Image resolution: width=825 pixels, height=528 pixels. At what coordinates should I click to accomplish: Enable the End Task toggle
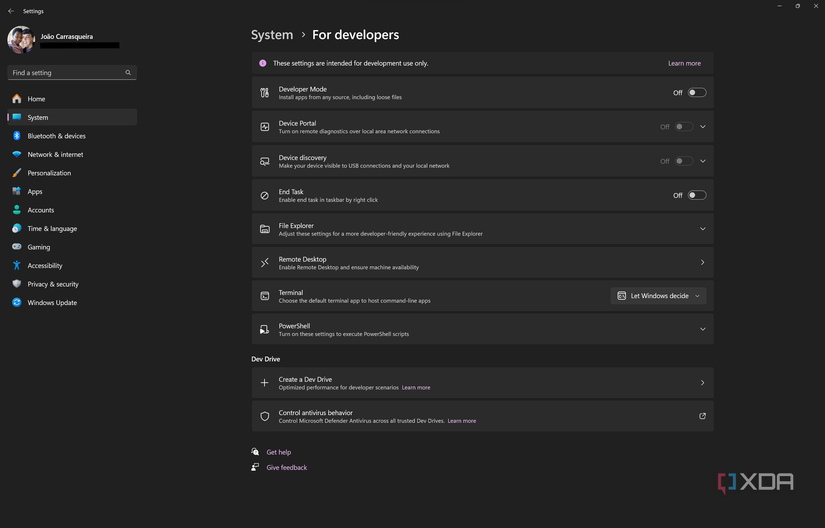[696, 196]
